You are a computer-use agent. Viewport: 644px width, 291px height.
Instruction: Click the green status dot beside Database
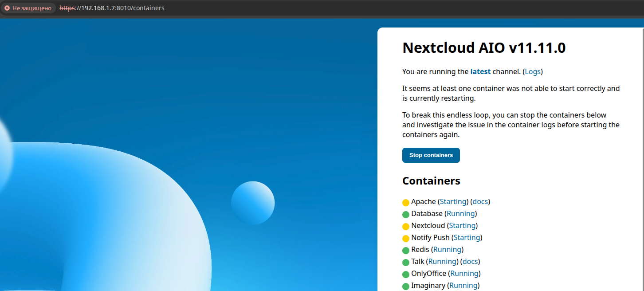pyautogui.click(x=406, y=214)
